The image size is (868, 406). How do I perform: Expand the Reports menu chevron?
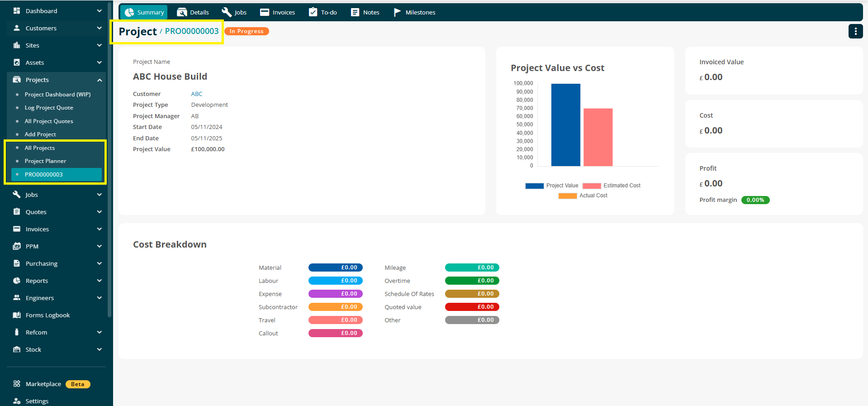click(100, 281)
